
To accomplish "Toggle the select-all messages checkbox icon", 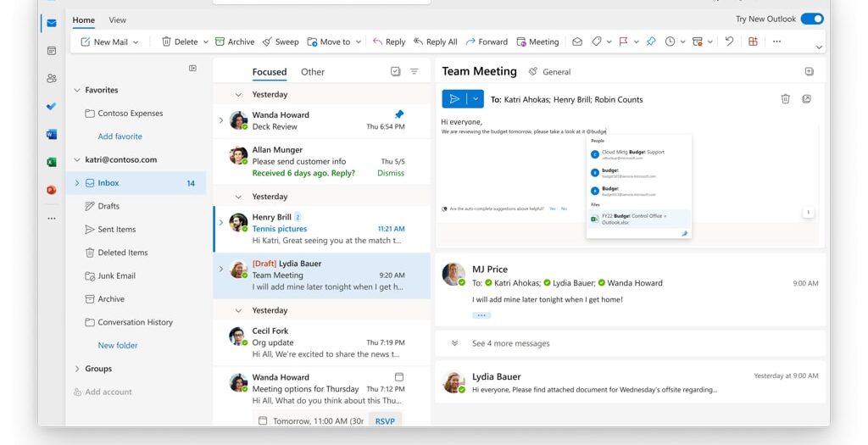I will 395,71.
